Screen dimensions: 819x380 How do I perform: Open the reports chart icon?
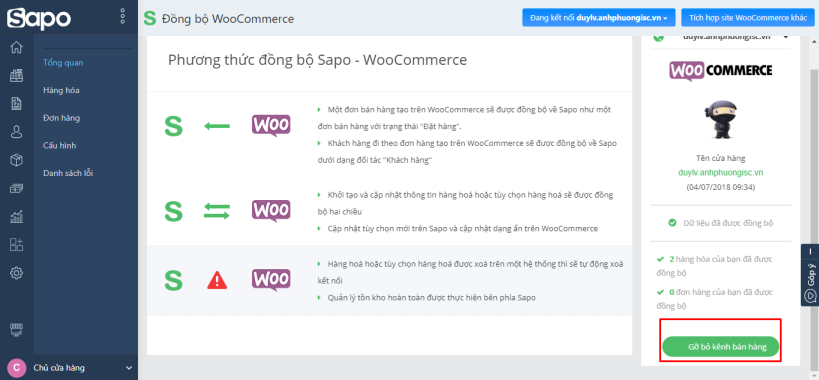click(x=17, y=217)
